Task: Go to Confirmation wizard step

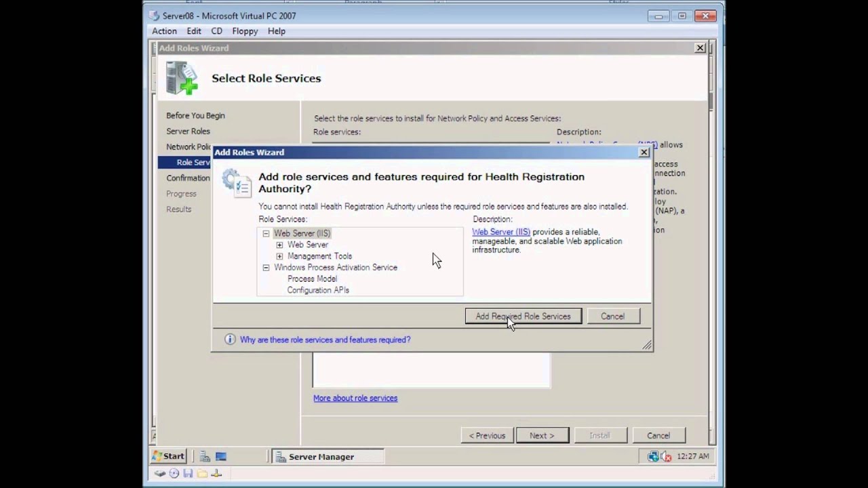Action: 188,178
